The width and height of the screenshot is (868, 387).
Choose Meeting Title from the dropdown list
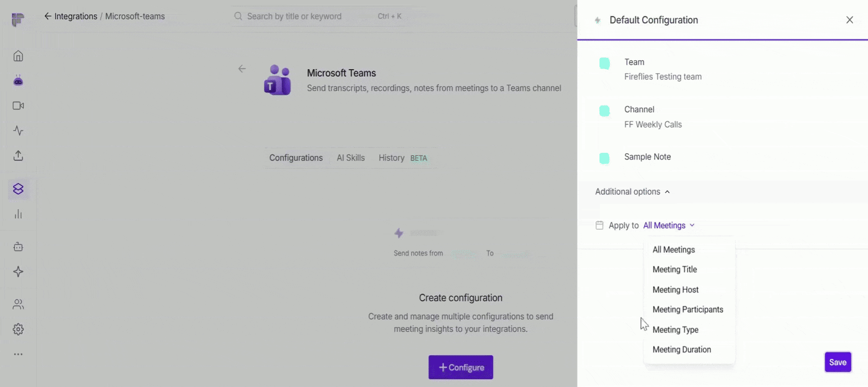(x=675, y=269)
